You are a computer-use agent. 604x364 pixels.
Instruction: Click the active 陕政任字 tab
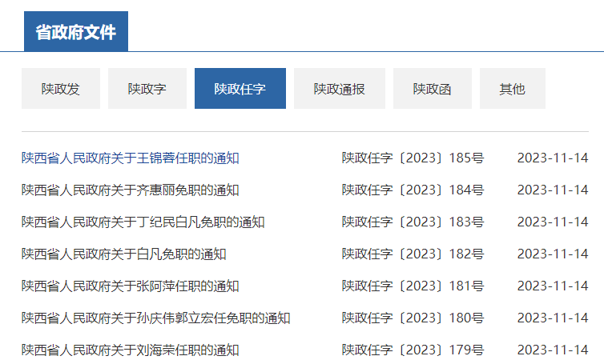pos(240,89)
